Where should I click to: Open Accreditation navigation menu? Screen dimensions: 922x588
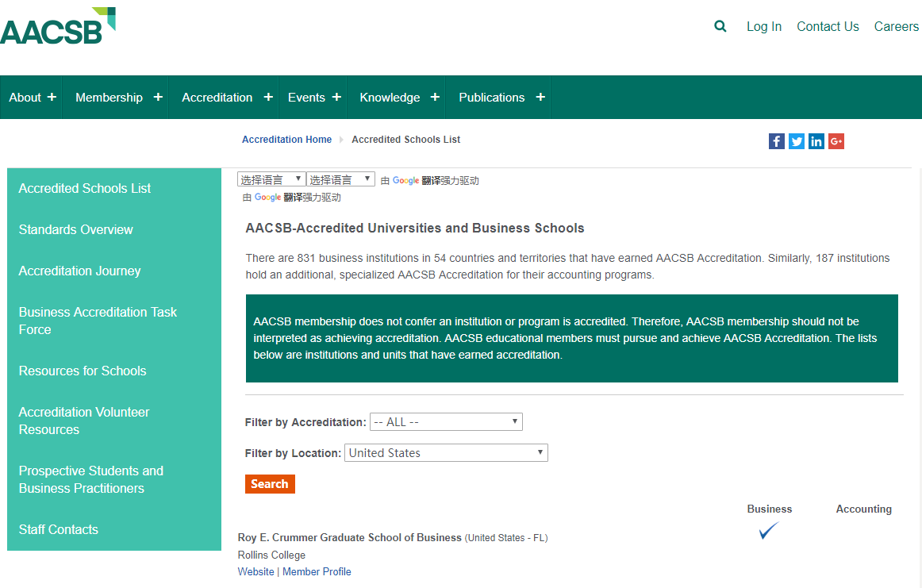point(217,98)
